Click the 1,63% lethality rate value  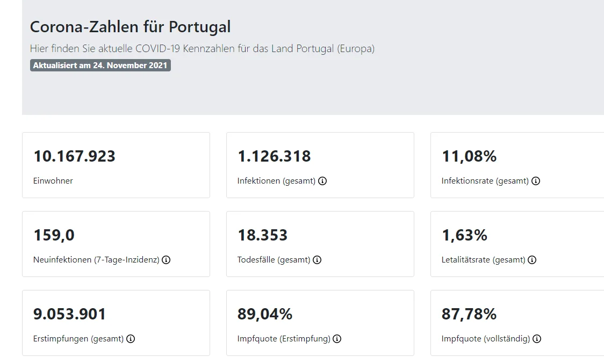pos(464,235)
